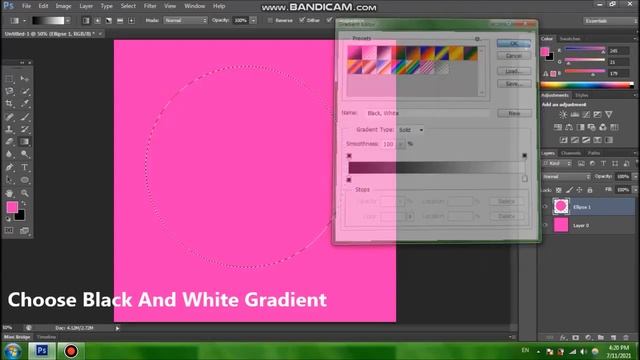Open the Essentials workspace dropdown
640x360 pixels.
[609, 21]
